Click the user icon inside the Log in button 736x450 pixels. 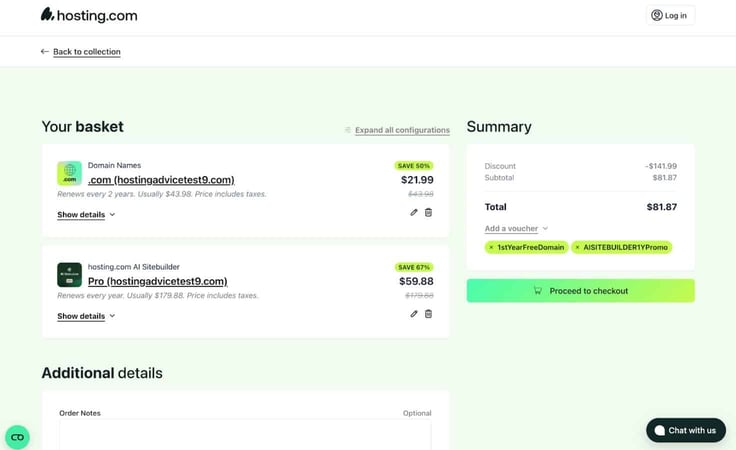pyautogui.click(x=657, y=15)
